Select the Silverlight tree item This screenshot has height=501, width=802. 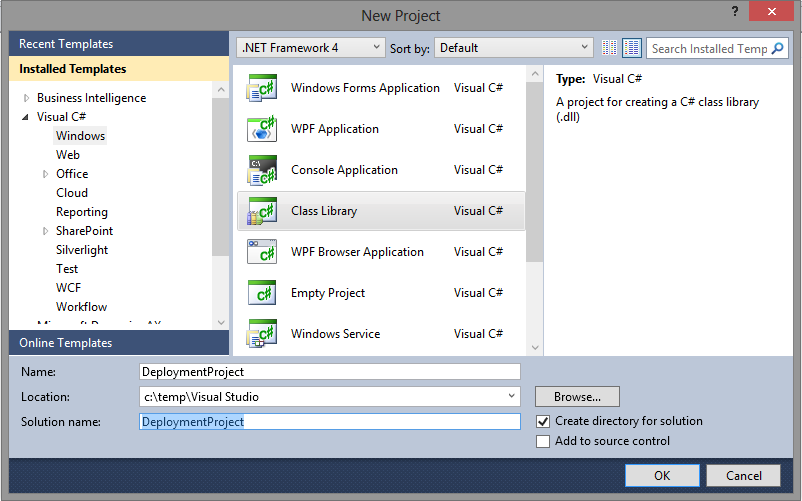tap(82, 250)
